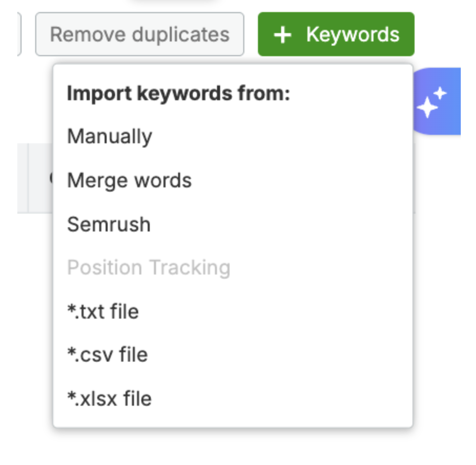This screenshot has height=465, width=476.
Task: Pick the plain text file import entry
Action: pyautogui.click(x=103, y=311)
